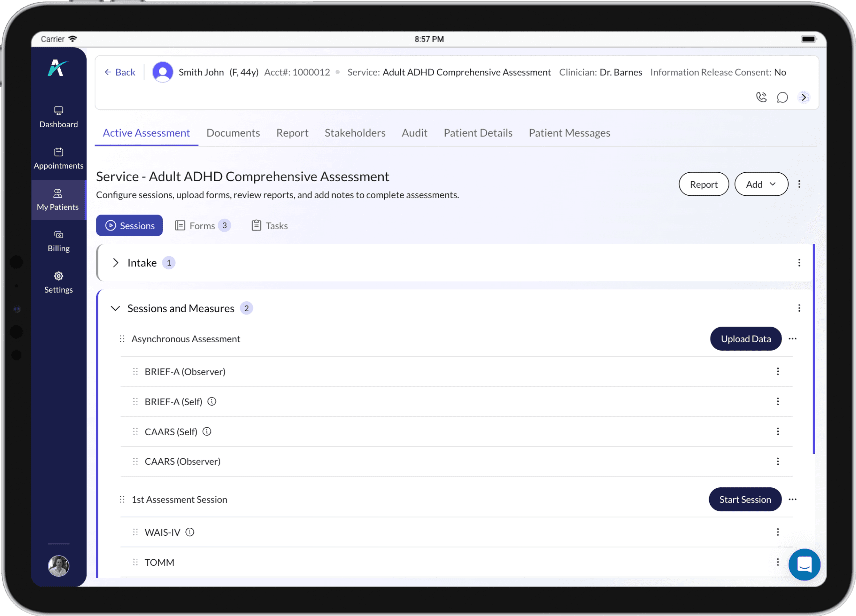Viewport: 856px width, 616px height.
Task: Switch to the Forms sub-tab
Action: [202, 226]
